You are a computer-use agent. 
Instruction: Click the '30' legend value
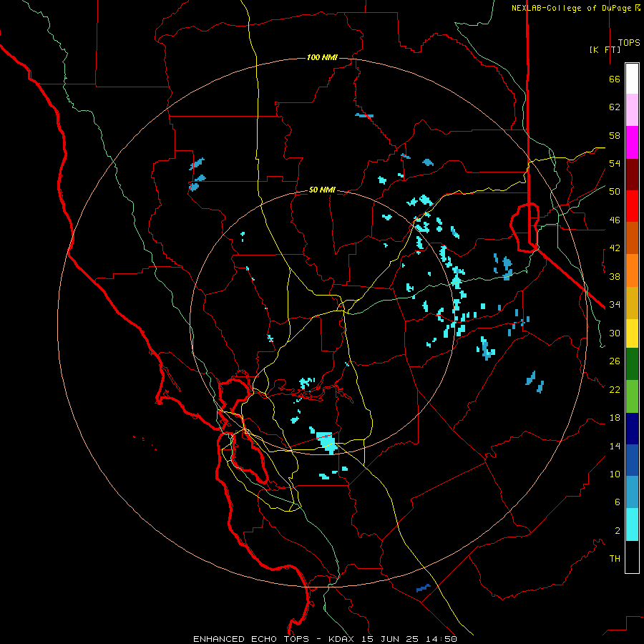click(615, 333)
